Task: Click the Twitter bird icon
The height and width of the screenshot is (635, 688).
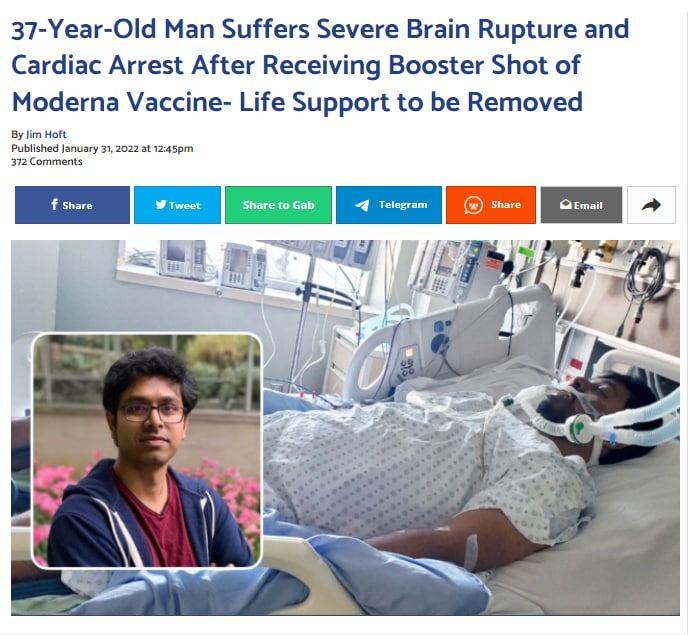Action: [161, 204]
